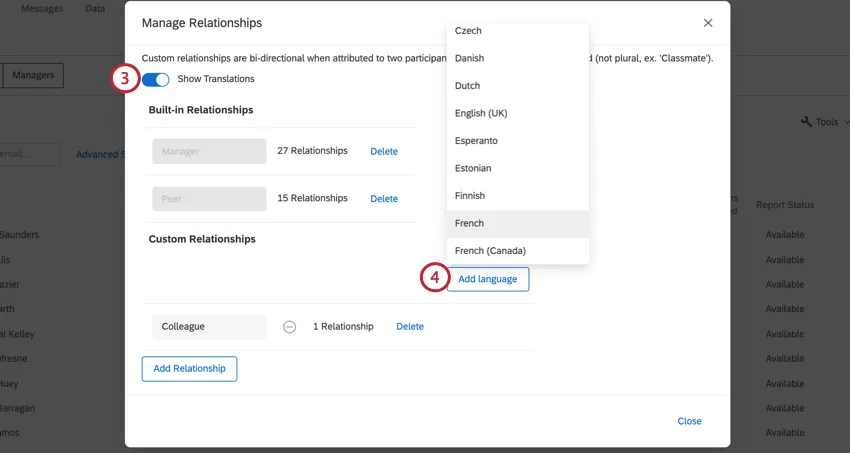Pick English (UK) from the list
Viewport: 850px width, 453px height.
coord(481,113)
